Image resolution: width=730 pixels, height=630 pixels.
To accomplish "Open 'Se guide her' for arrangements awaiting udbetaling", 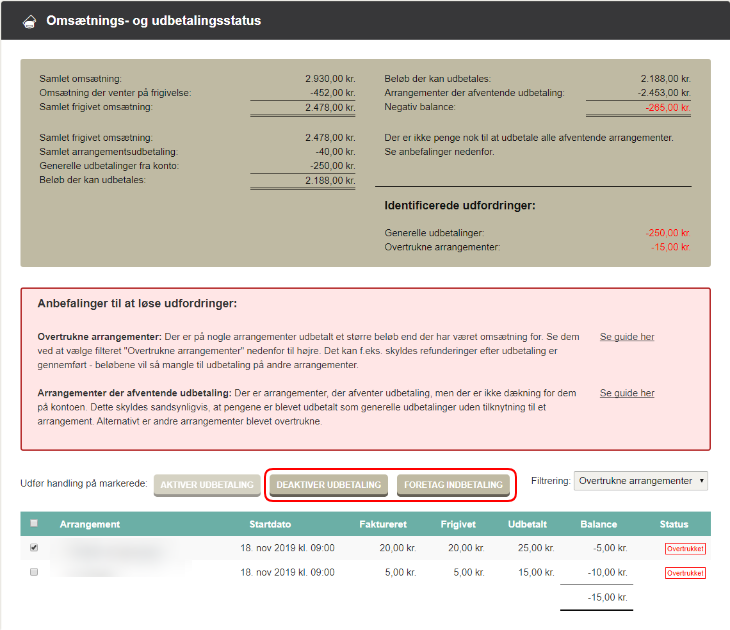I will 627,393.
